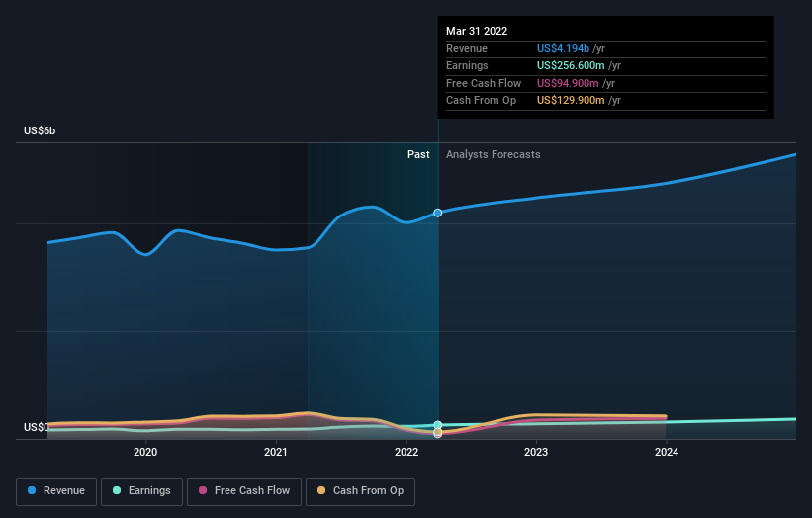The width and height of the screenshot is (812, 518).
Task: Click the 'Revenue' row label in tooltip
Action: click(x=467, y=48)
